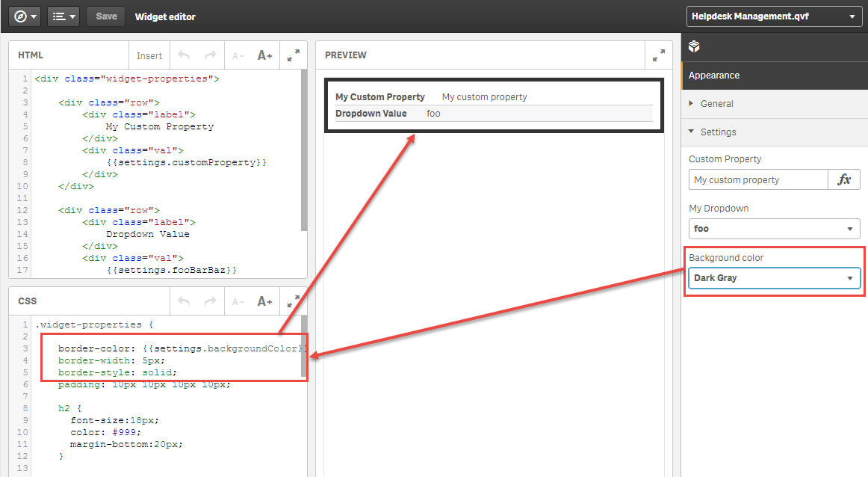
Task: Open the list options menu
Action: point(63,16)
